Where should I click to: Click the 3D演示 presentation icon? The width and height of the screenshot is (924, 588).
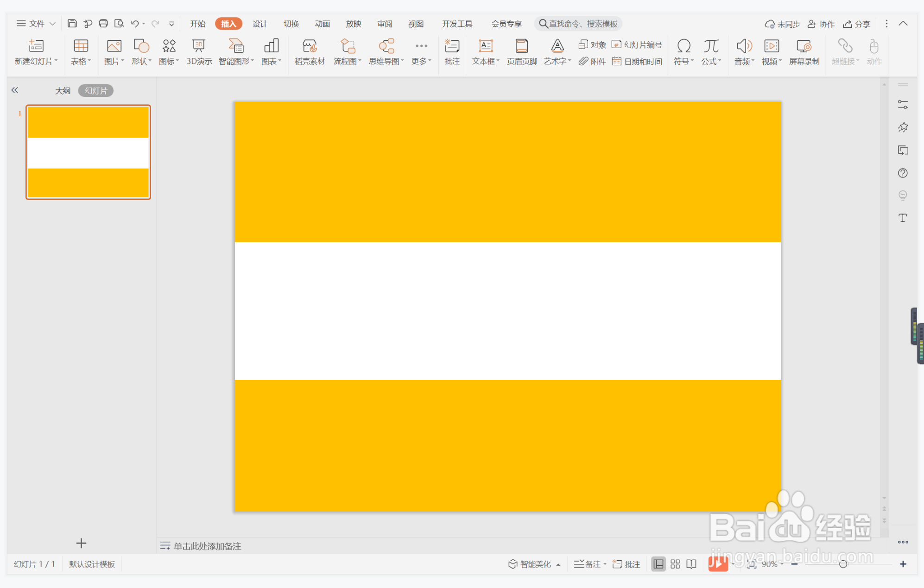tap(199, 51)
